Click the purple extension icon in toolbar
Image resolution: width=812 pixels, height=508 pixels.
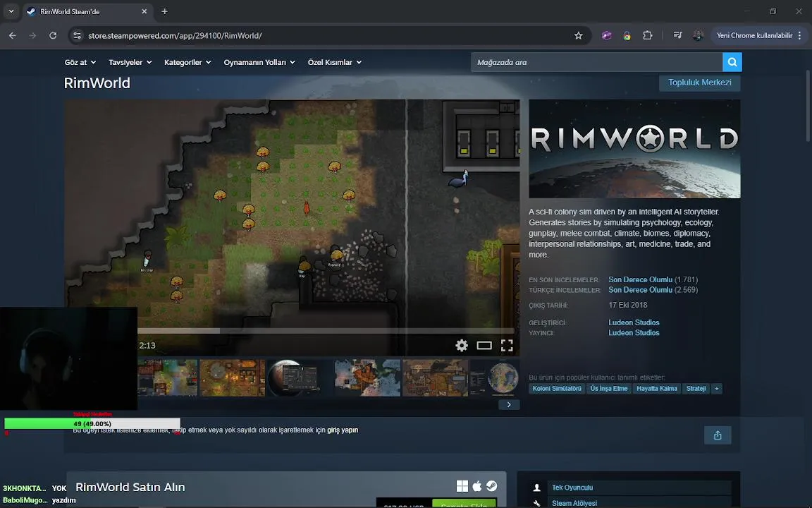tap(606, 36)
